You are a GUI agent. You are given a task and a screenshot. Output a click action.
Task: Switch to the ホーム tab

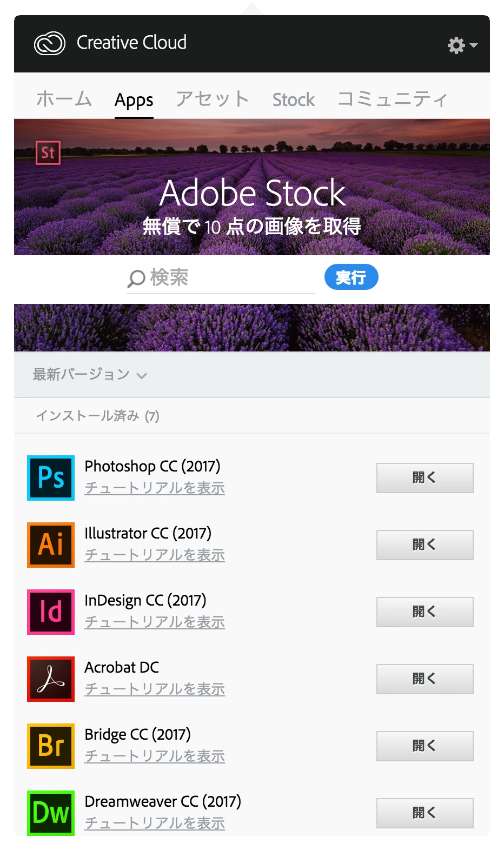coord(64,99)
